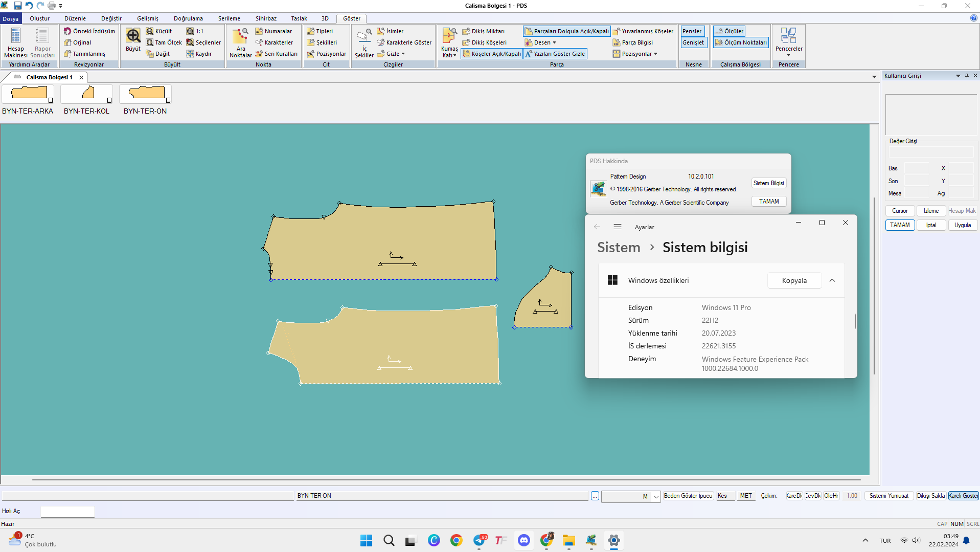Click the settings window vertical scrollbar
The width and height of the screenshot is (980, 552).
[855, 321]
